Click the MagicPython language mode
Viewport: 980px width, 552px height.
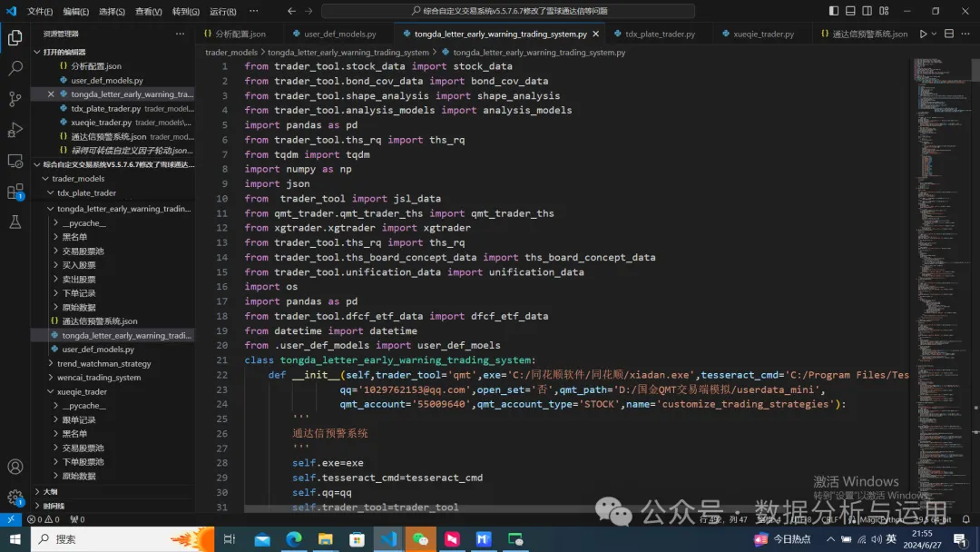(x=881, y=519)
